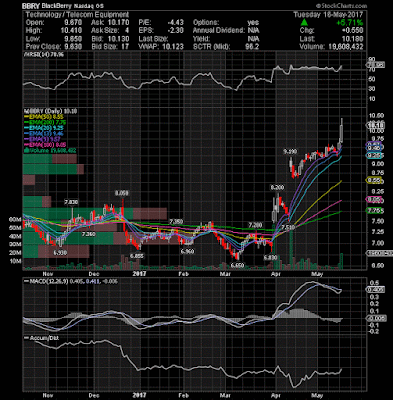This screenshot has width=393, height=400.
Task: Click the MACD value tag '0.405' on right
Action: [377, 289]
